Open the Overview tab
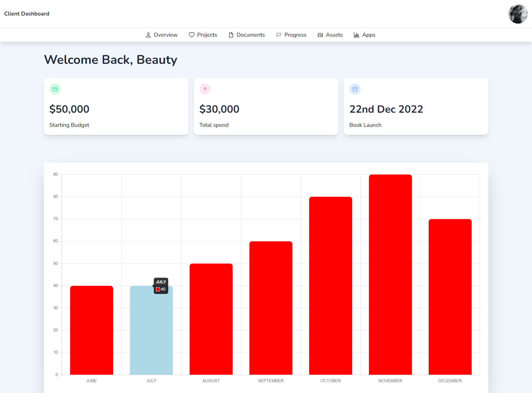Image resolution: width=532 pixels, height=393 pixels. click(x=162, y=35)
